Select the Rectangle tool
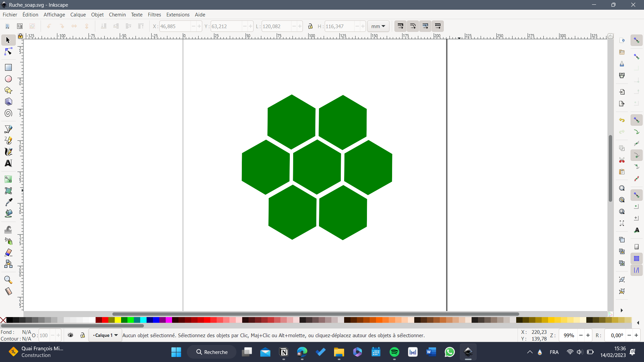The height and width of the screenshot is (362, 644). pos(8,67)
